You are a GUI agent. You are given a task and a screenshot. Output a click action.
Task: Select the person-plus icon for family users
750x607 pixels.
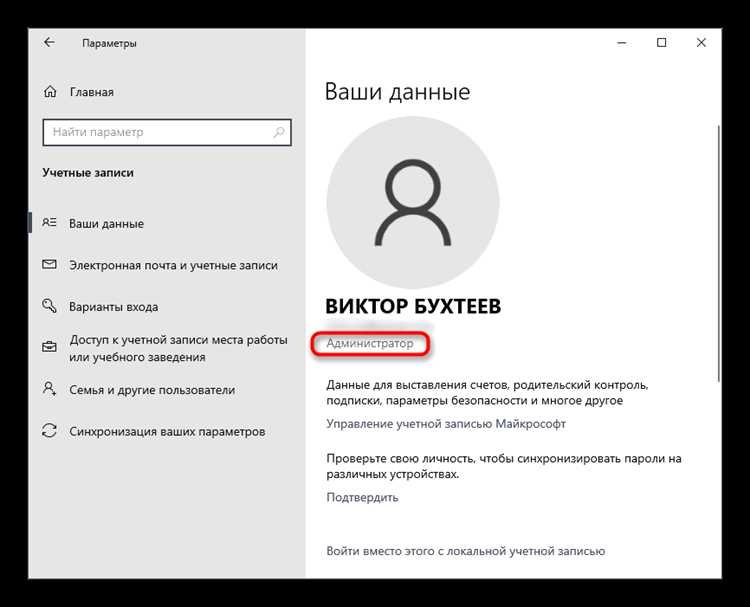[x=49, y=388]
